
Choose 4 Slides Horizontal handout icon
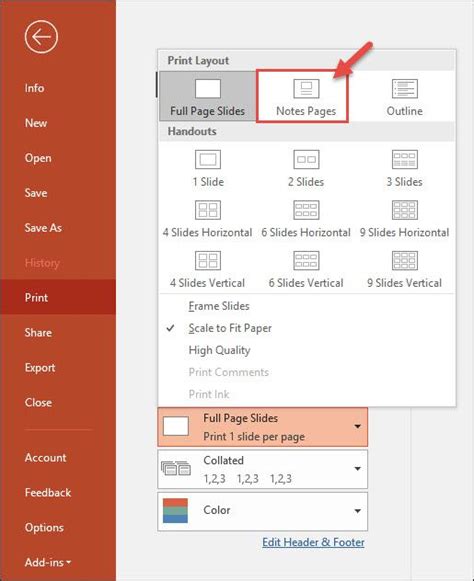coord(208,210)
